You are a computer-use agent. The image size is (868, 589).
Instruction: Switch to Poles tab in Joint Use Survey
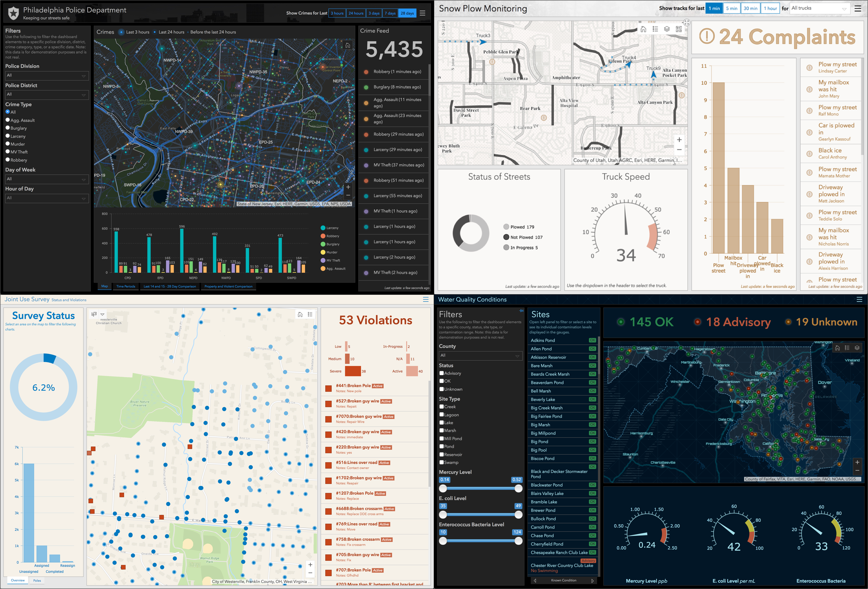[37, 581]
